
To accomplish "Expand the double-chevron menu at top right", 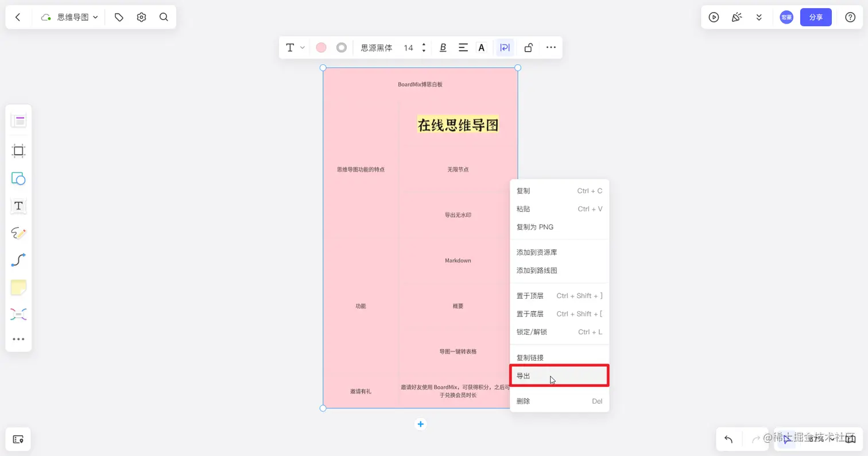I will click(759, 17).
